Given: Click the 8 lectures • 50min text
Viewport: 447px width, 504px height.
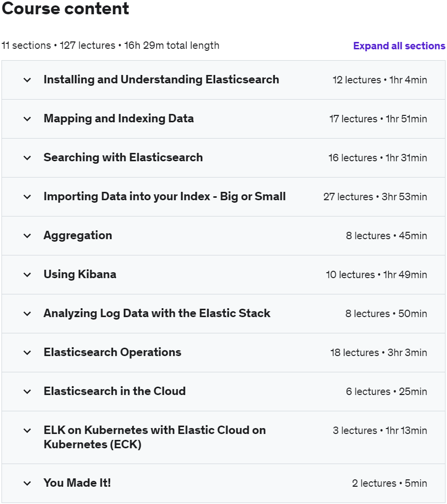Looking at the screenshot, I should tap(386, 313).
